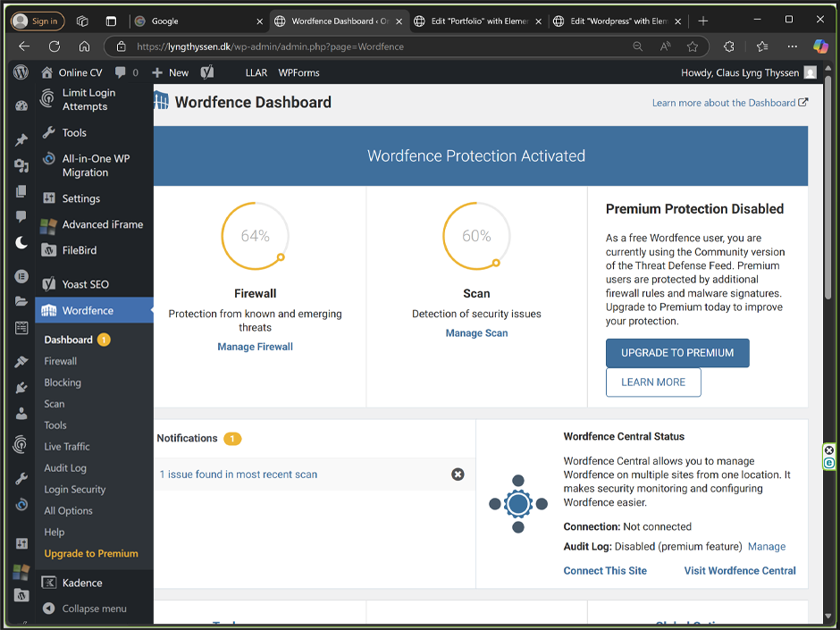This screenshot has height=630, width=840.
Task: Open the FileBird menu item
Action: pos(79,250)
